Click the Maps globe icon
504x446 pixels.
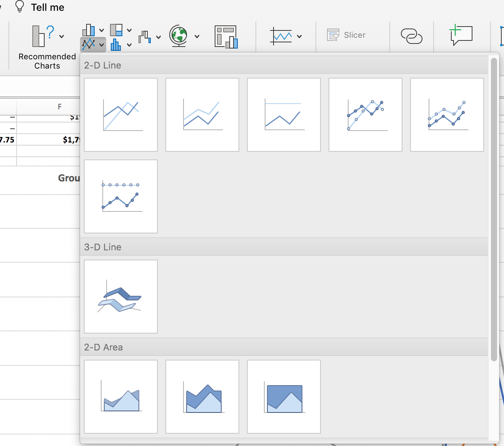coord(179,36)
